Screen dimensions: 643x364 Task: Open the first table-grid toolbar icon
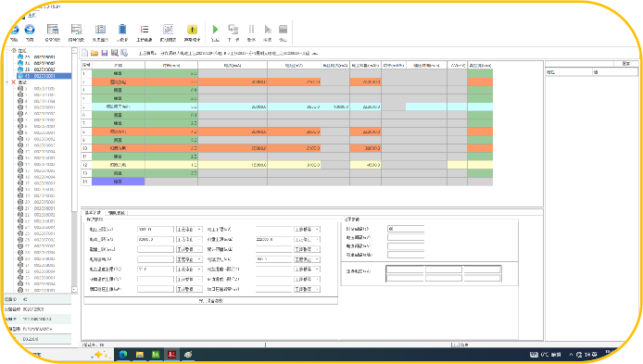(53, 30)
